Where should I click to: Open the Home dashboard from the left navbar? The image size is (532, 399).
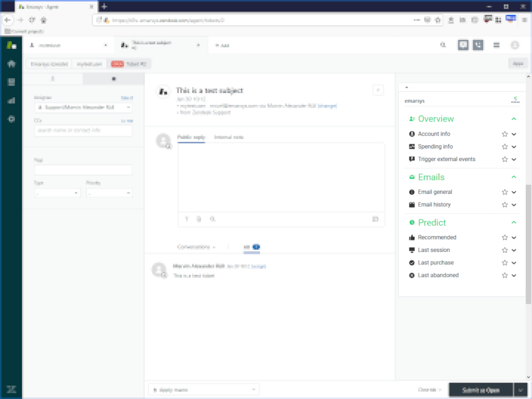11,63
